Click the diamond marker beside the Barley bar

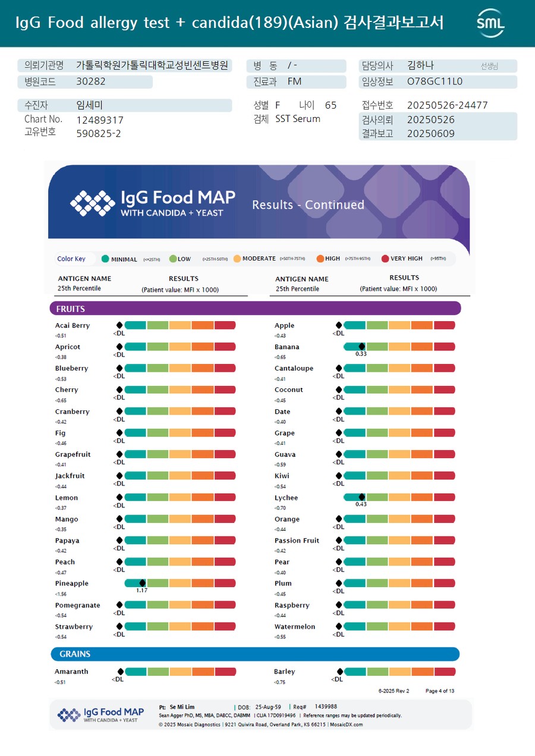340,672
